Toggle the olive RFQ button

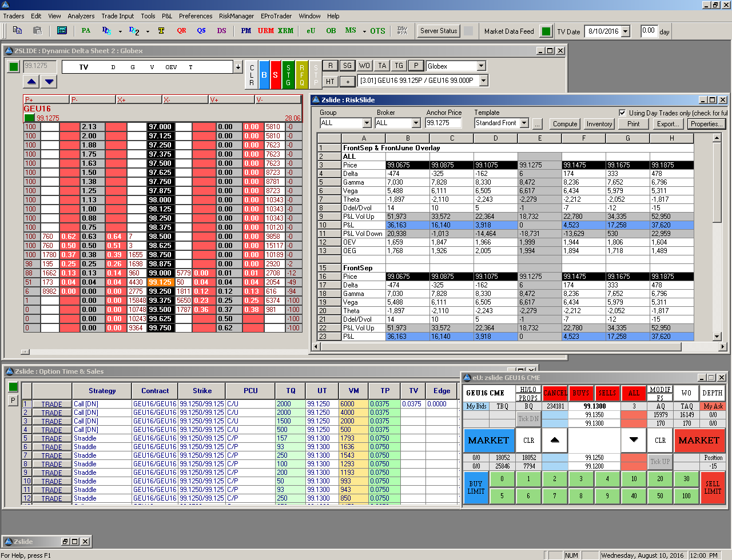point(302,75)
